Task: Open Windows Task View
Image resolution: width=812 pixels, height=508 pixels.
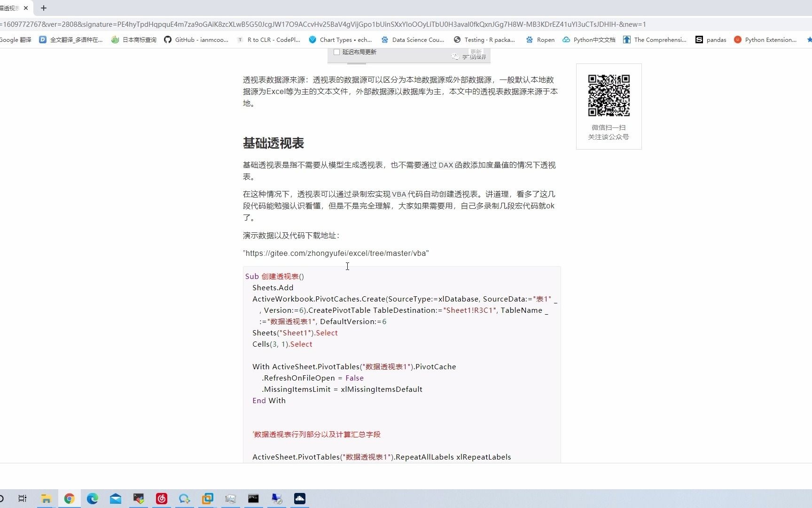Action: [x=22, y=499]
